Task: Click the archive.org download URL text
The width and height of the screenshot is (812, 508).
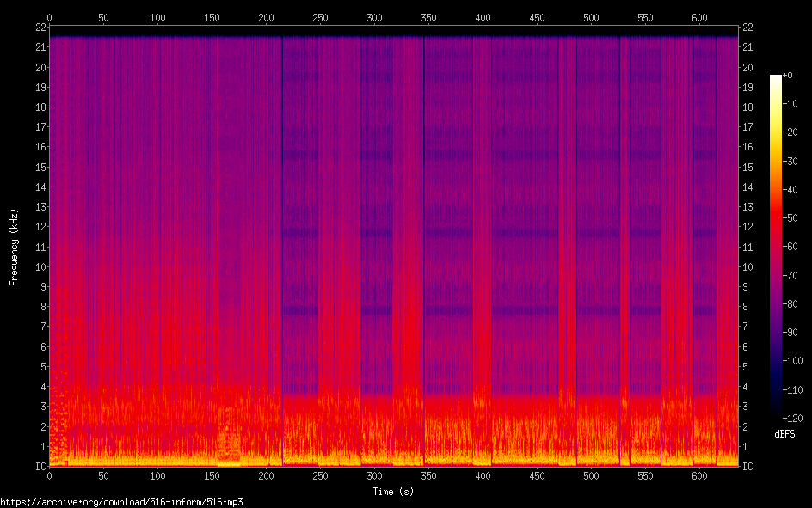Action: (121, 502)
